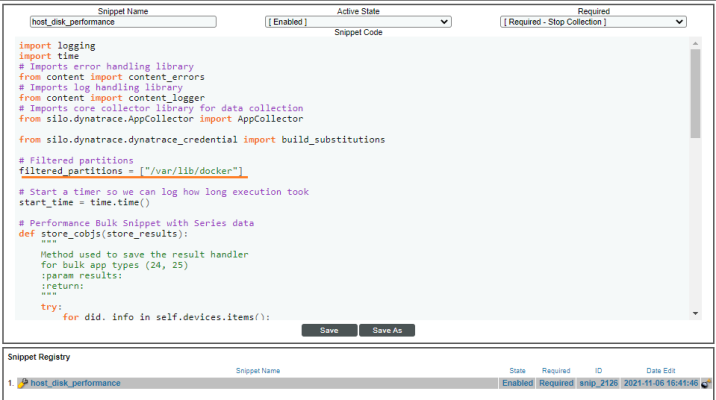Click the 'try:' line in code

pyautogui.click(x=51, y=307)
